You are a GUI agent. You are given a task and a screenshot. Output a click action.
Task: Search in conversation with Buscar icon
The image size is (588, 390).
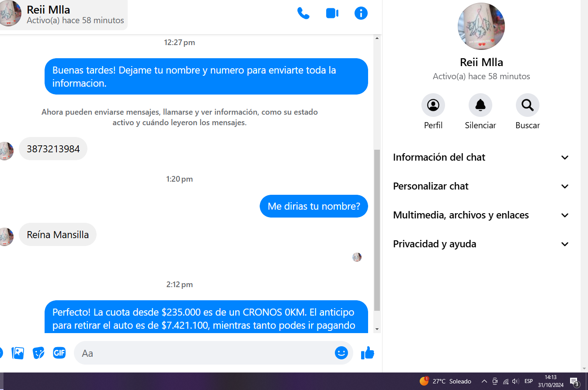527,105
